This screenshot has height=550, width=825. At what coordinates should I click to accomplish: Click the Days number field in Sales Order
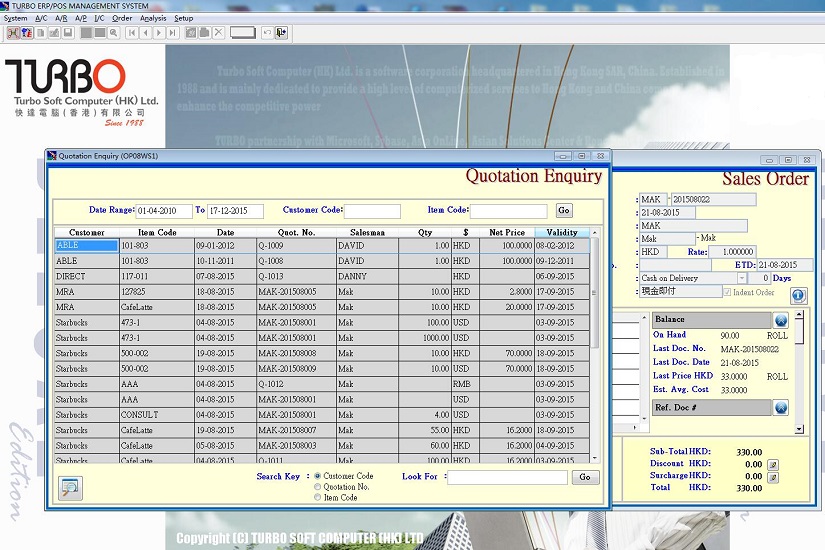[759, 278]
